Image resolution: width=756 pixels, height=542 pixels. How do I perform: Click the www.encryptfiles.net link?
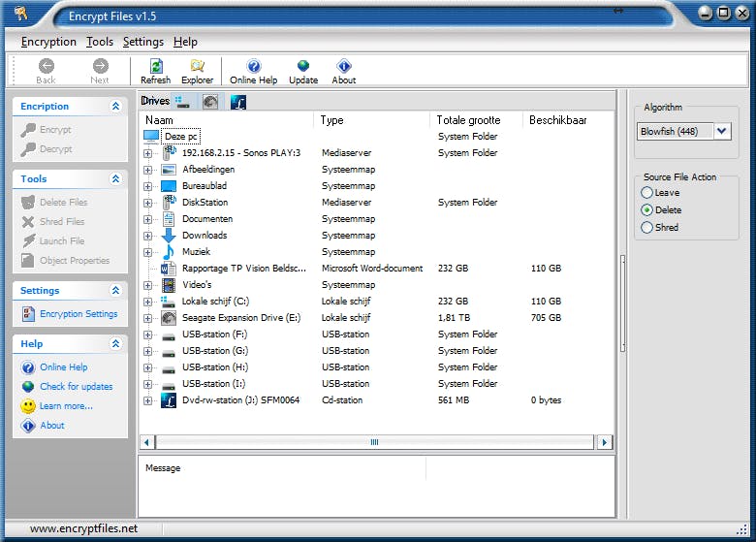coord(83,528)
